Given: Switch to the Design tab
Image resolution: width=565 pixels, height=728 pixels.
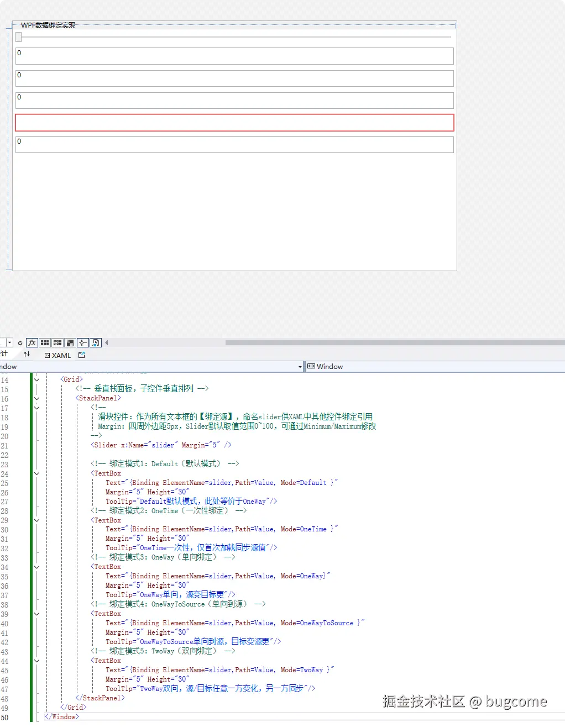Looking at the screenshot, I should coord(4,354).
